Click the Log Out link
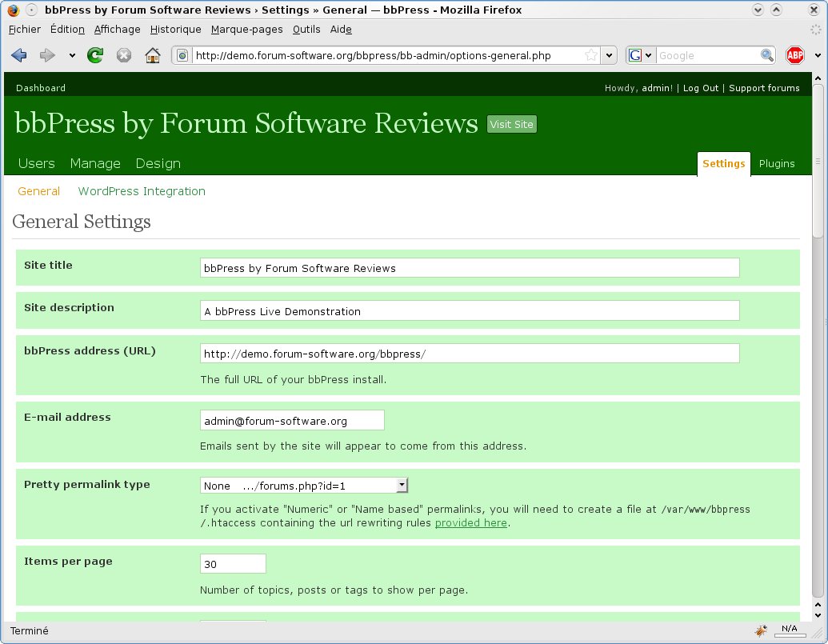Screen dimensions: 828x644 click(x=701, y=88)
